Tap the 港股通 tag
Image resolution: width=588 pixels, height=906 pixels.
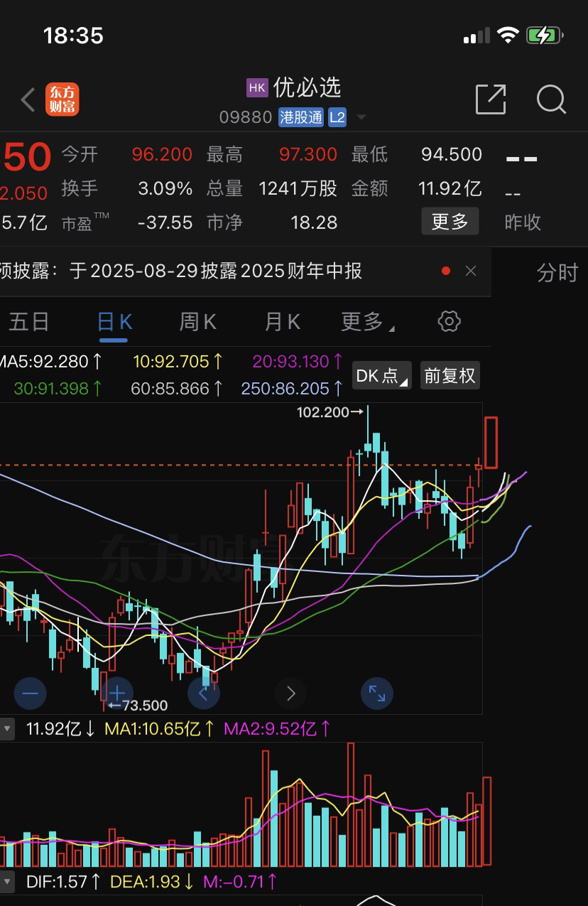pos(301,117)
